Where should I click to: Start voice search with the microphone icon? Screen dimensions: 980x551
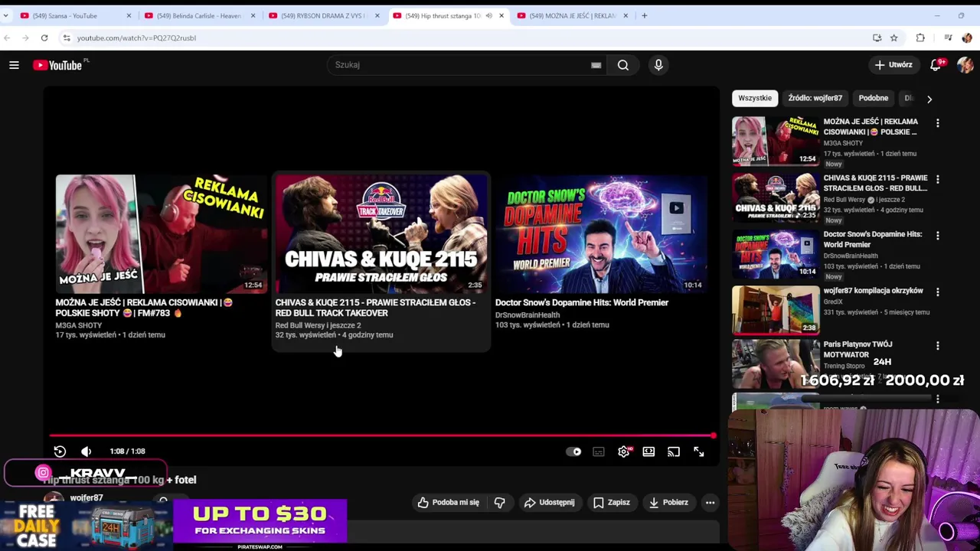point(658,65)
